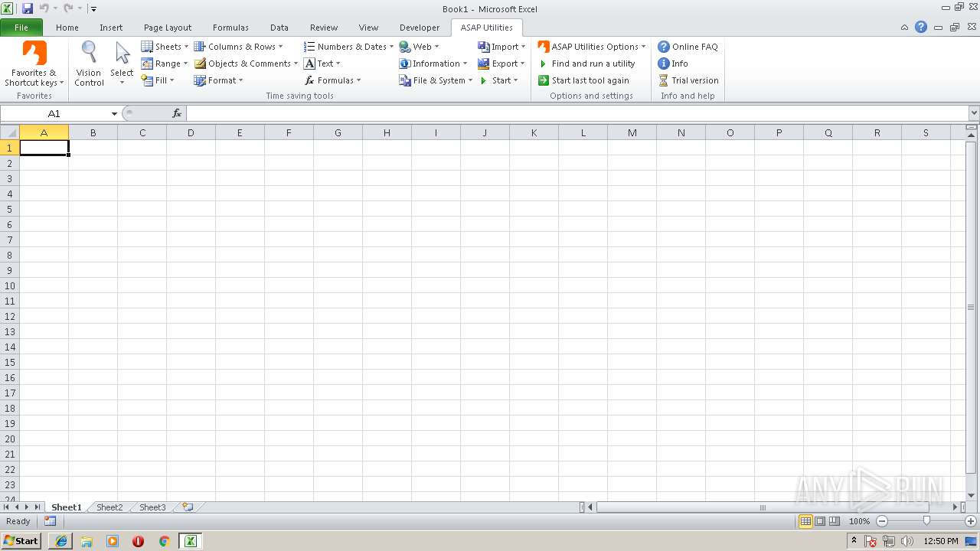Open the Range tools menu
Viewport: 980px width, 551px height.
click(x=165, y=64)
